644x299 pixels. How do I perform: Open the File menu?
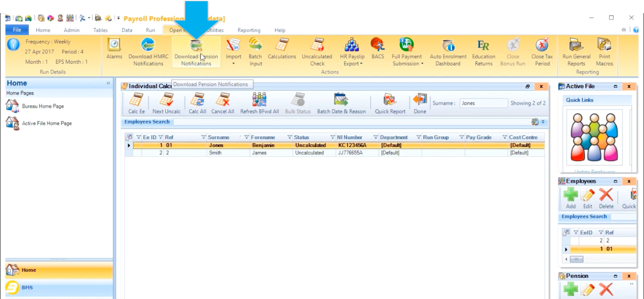(x=17, y=30)
